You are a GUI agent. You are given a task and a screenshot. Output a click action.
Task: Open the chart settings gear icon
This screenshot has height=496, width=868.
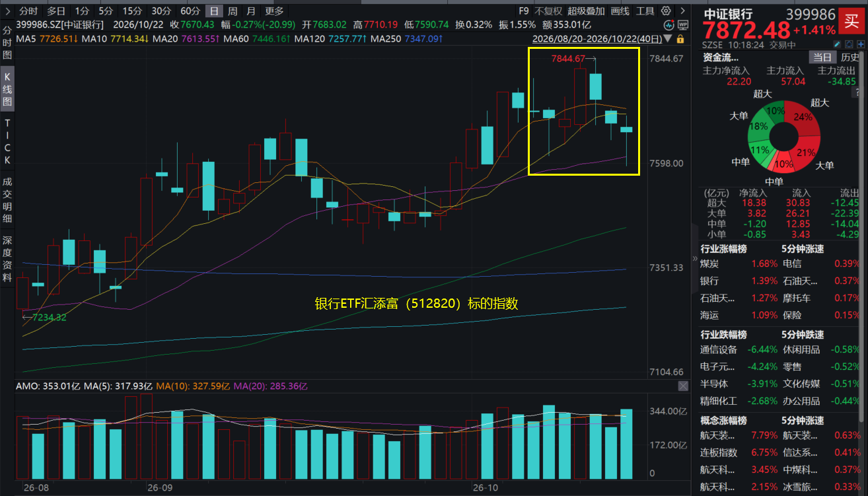point(665,11)
